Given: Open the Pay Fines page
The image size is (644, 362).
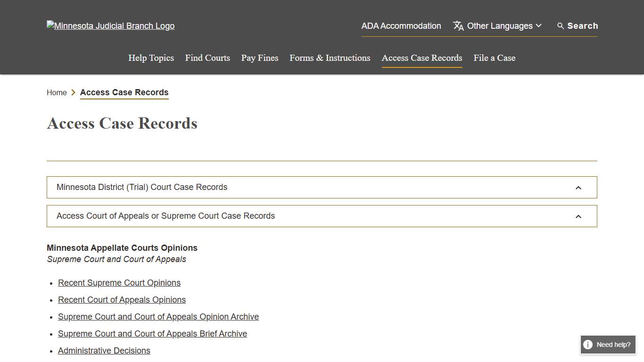Looking at the screenshot, I should point(259,58).
